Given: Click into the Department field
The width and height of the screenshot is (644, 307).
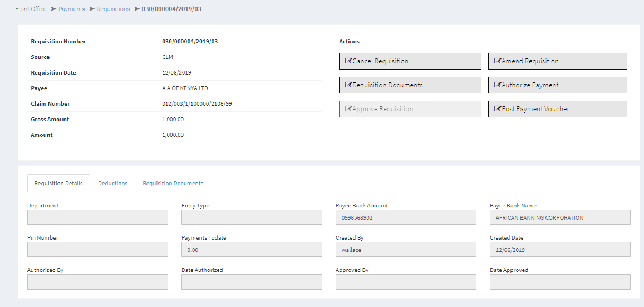Looking at the screenshot, I should click(97, 217).
